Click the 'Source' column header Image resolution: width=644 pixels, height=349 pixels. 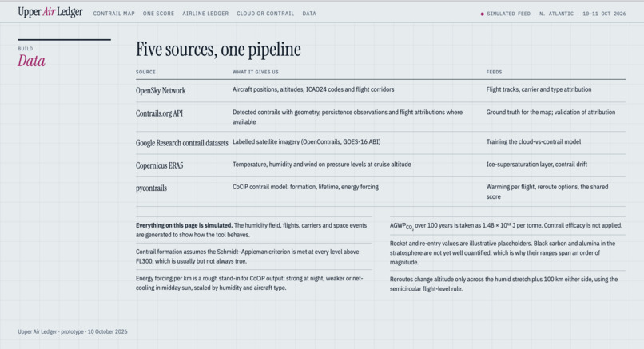point(145,72)
